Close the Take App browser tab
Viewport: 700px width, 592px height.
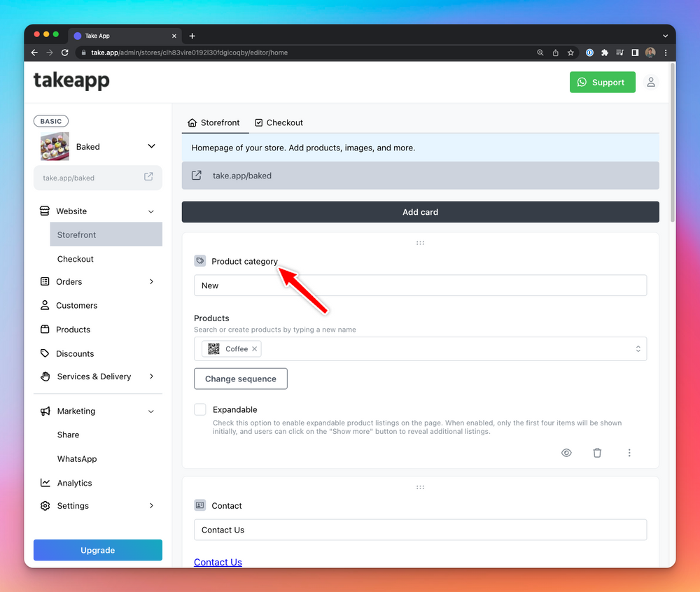(174, 36)
